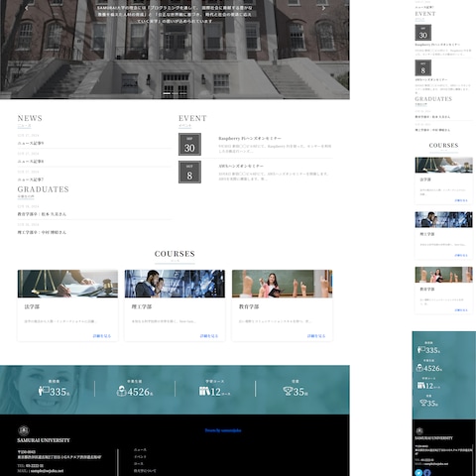Open details link on mobile 理工学部 card
Viewport: 476px width, 476px height.
tap(461, 255)
